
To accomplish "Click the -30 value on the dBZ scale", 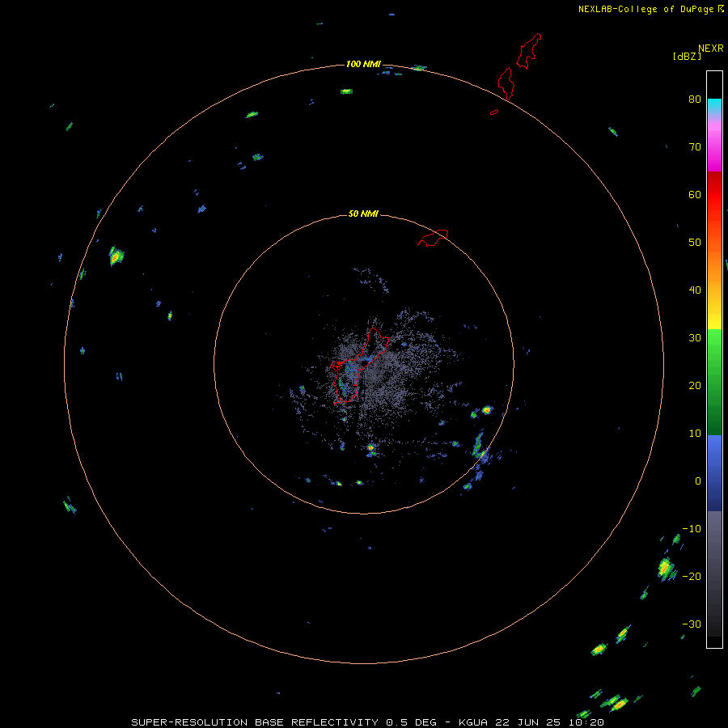I will pyautogui.click(x=692, y=624).
